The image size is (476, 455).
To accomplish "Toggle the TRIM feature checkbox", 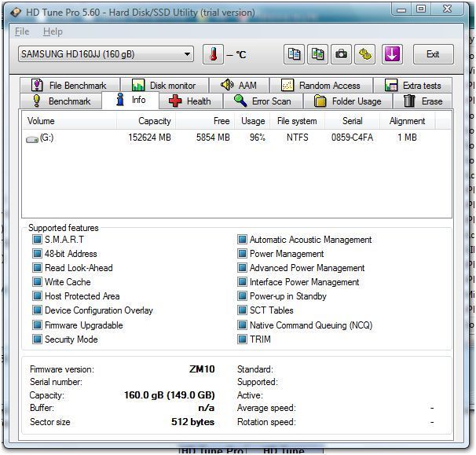I will point(242,339).
